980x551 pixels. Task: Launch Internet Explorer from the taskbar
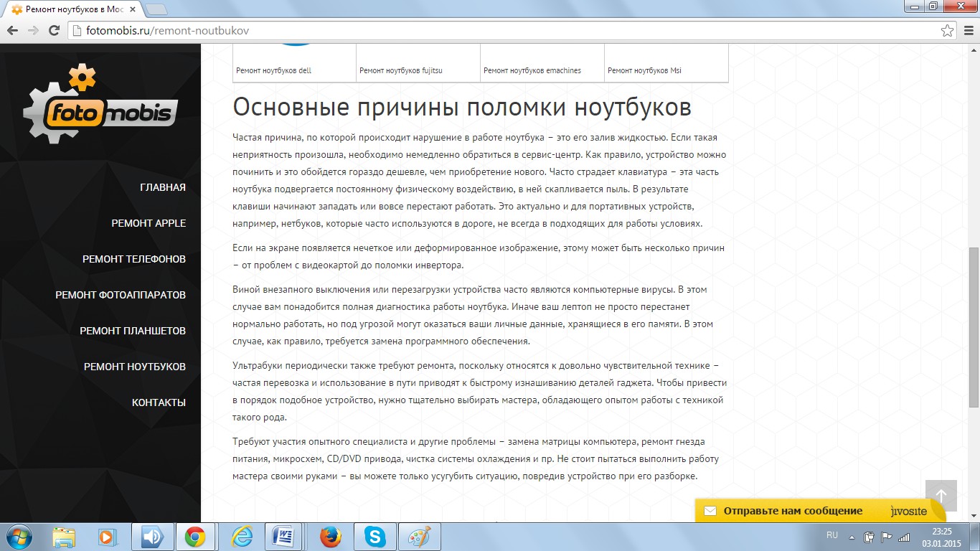coord(242,537)
